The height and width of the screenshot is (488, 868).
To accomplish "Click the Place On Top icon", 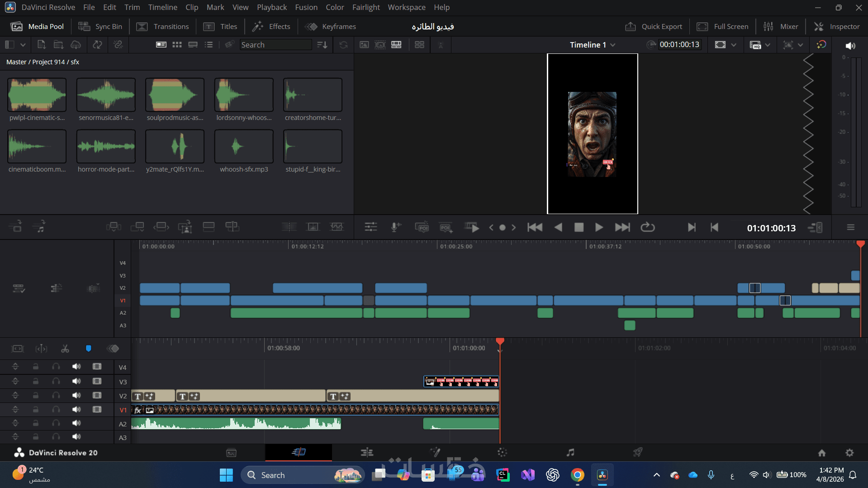I will pos(209,227).
